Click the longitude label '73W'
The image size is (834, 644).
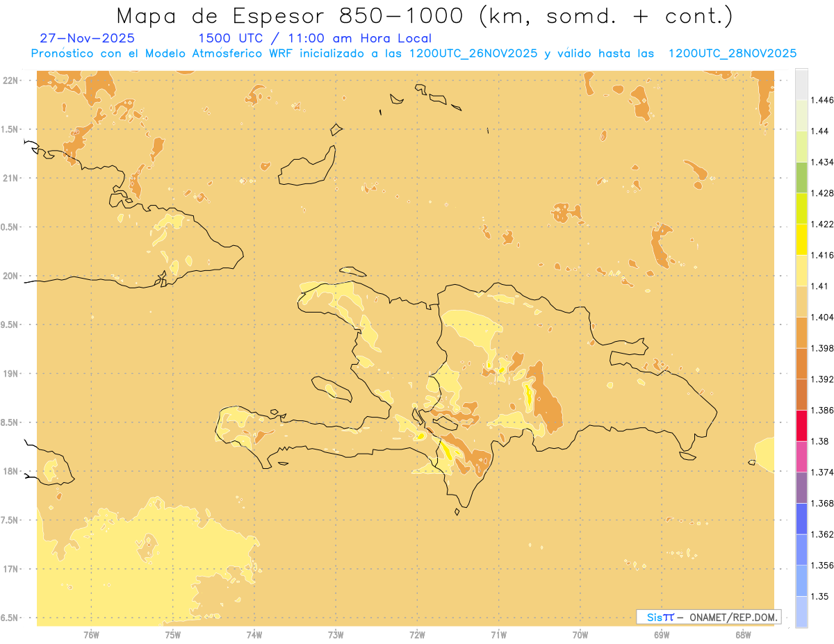click(x=336, y=635)
